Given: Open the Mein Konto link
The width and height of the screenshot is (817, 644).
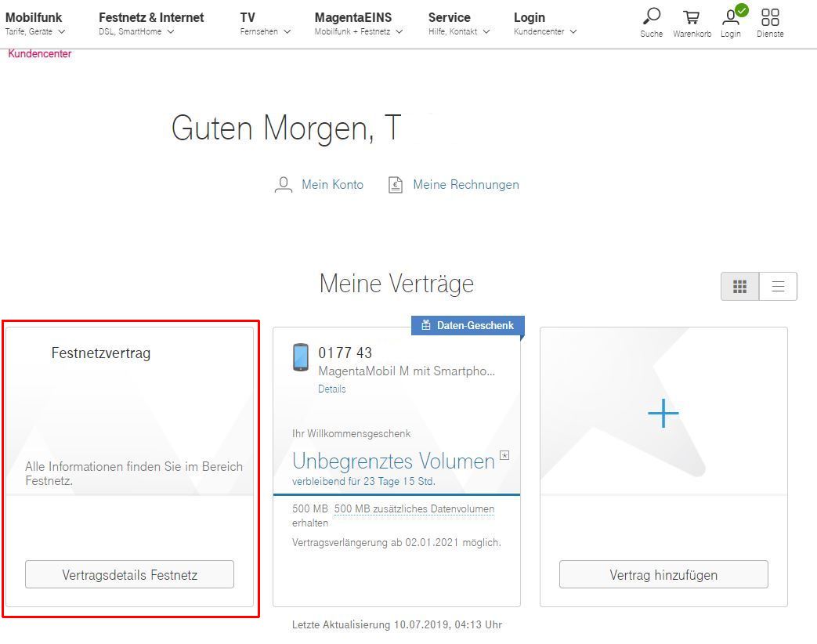Looking at the screenshot, I should [332, 184].
